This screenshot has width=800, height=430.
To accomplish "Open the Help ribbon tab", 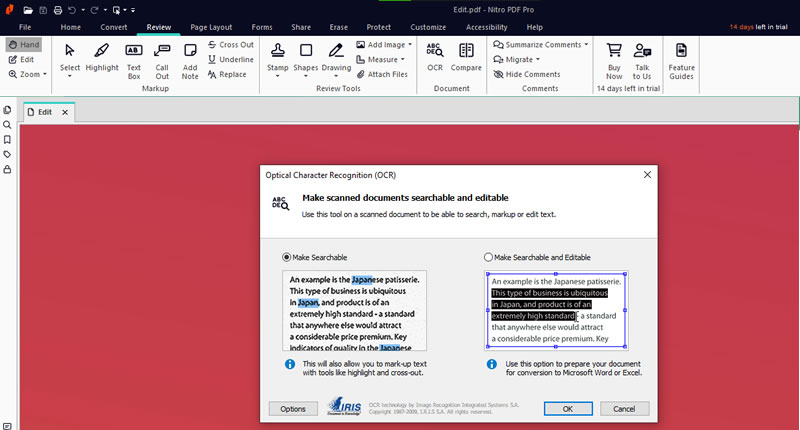I will point(535,27).
